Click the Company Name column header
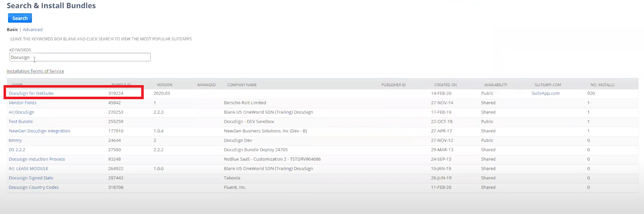644x214 pixels. pos(242,85)
